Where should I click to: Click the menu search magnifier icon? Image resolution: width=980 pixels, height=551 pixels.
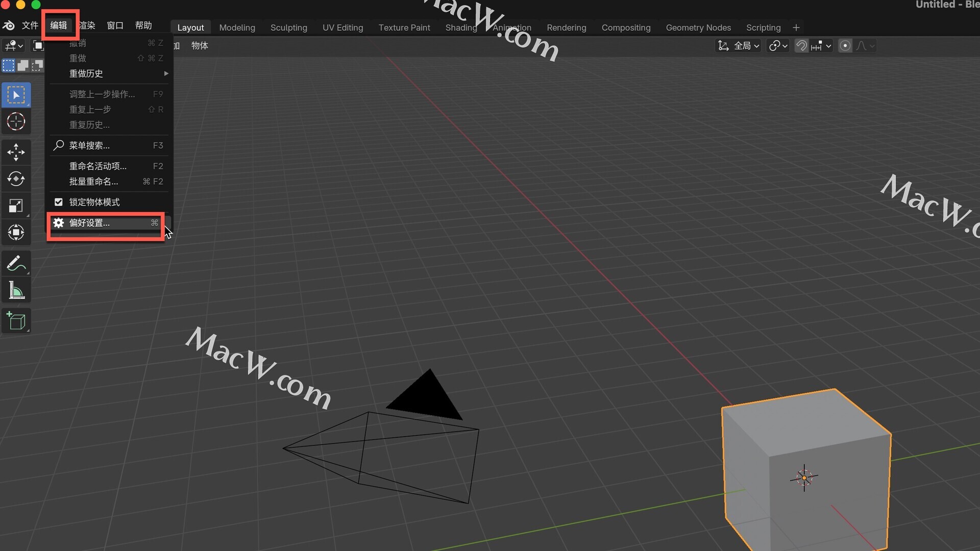coord(59,145)
